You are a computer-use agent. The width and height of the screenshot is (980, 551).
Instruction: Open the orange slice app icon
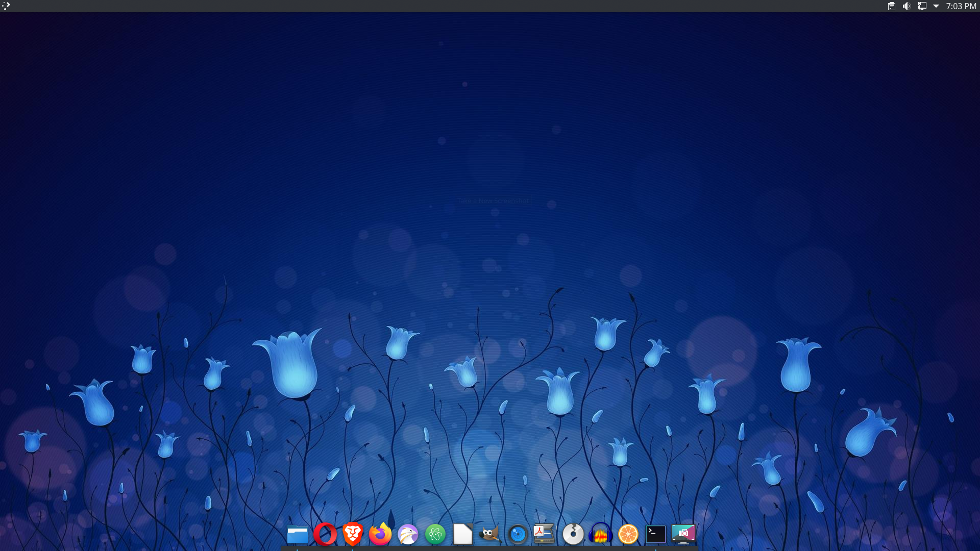tap(628, 534)
